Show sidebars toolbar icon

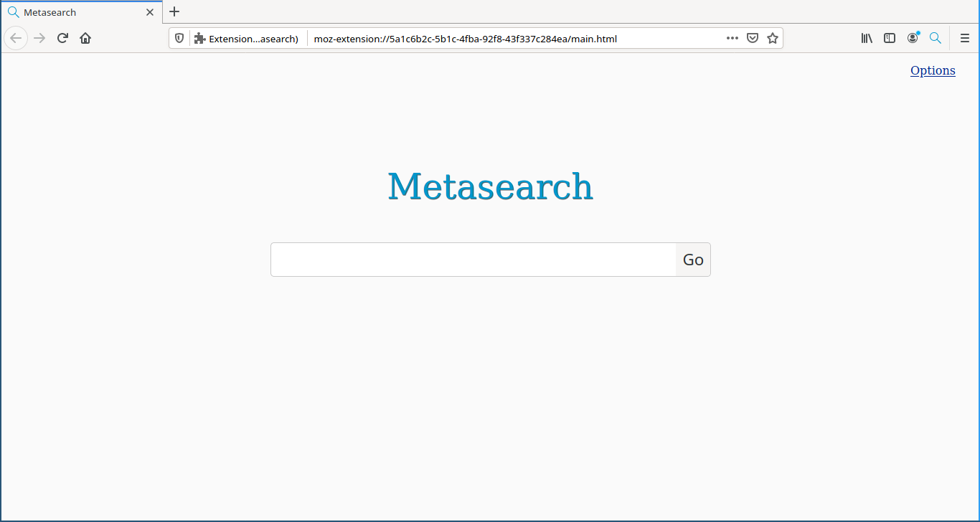(890, 38)
